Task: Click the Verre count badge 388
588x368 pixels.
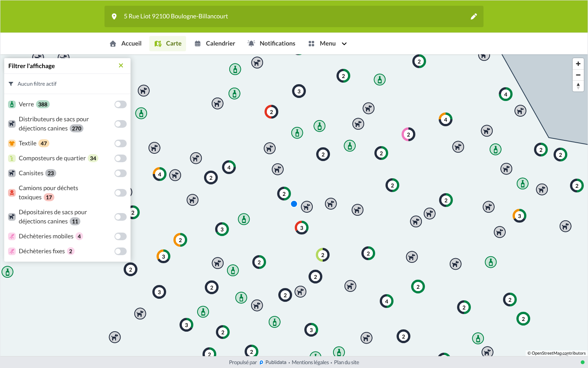Action: click(43, 104)
